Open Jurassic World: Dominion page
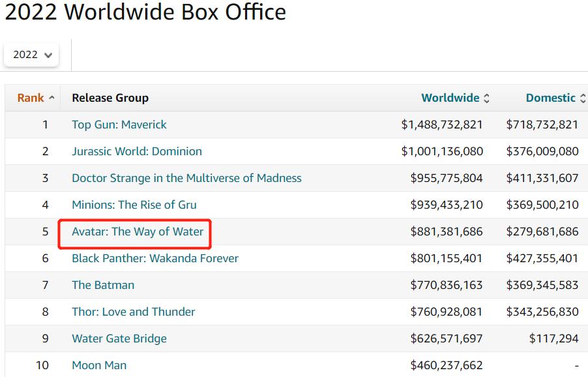The image size is (588, 377). click(x=138, y=151)
